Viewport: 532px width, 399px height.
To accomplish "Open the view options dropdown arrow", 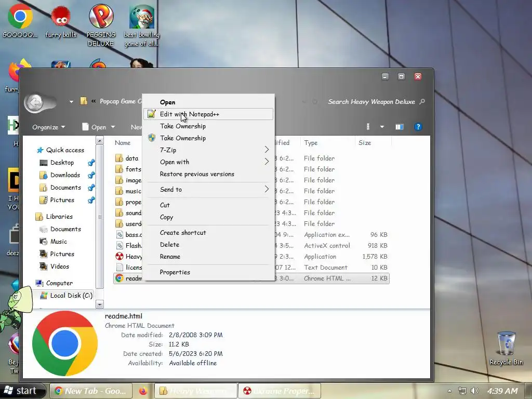I will (382, 127).
